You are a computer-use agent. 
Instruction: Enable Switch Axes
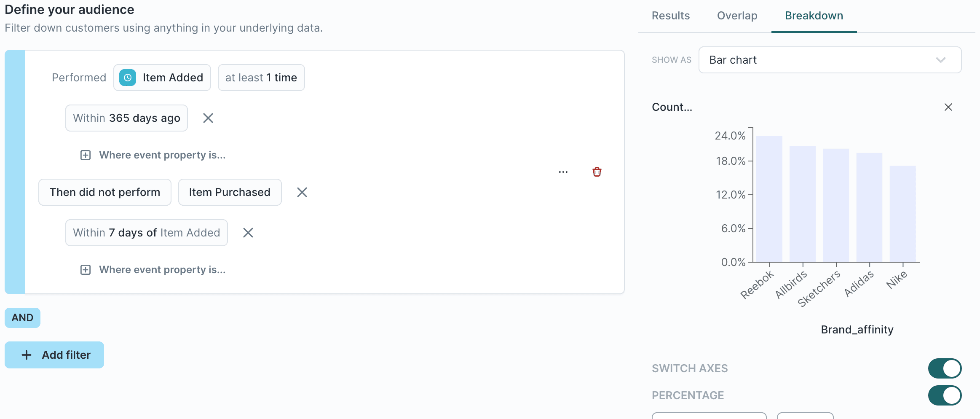point(945,368)
